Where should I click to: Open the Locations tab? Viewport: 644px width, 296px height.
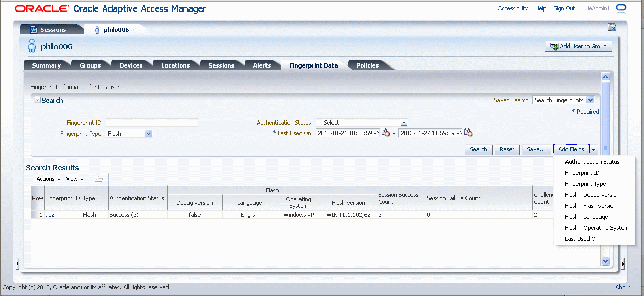175,65
